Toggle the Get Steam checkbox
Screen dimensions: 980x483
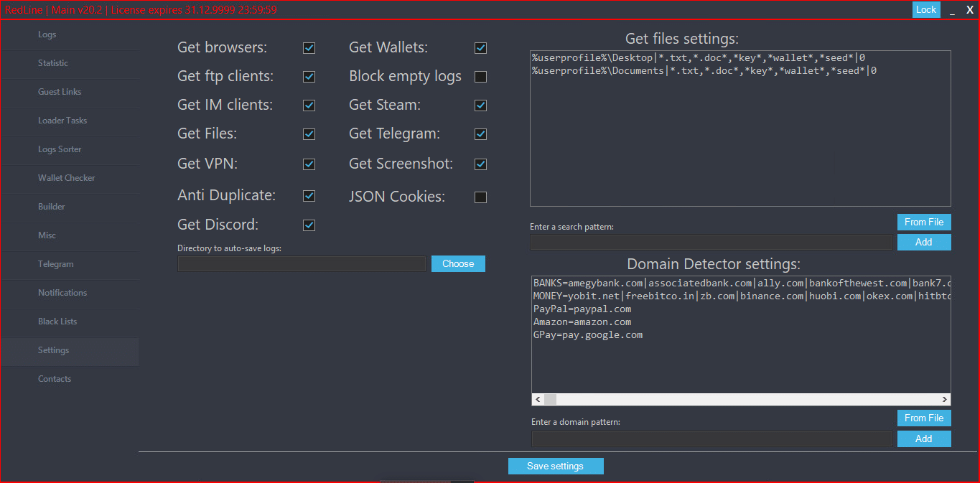480,105
